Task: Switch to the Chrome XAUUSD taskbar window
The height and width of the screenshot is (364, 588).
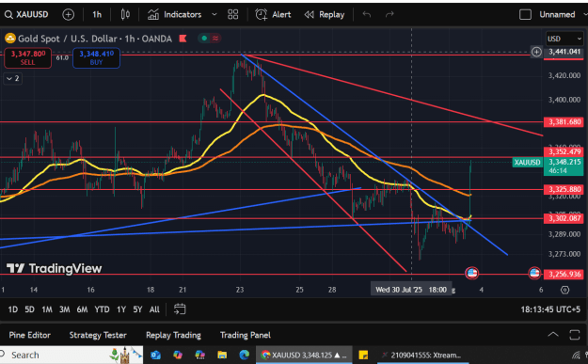Action: (304, 355)
